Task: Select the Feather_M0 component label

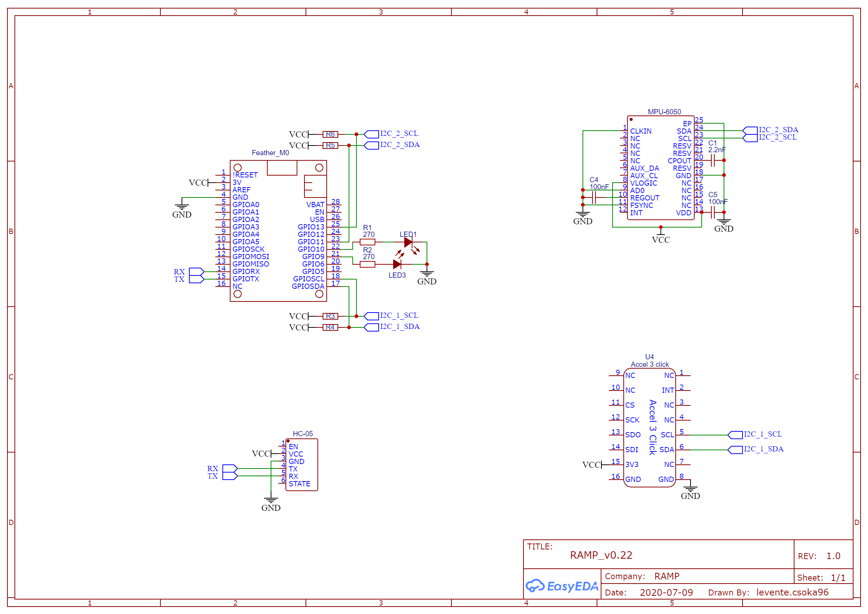Action: [x=270, y=153]
